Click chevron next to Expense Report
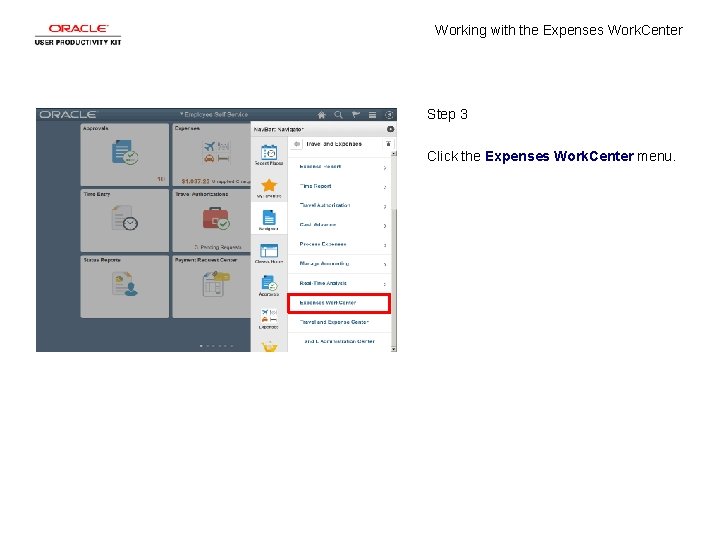720x540 pixels. tap(385, 168)
